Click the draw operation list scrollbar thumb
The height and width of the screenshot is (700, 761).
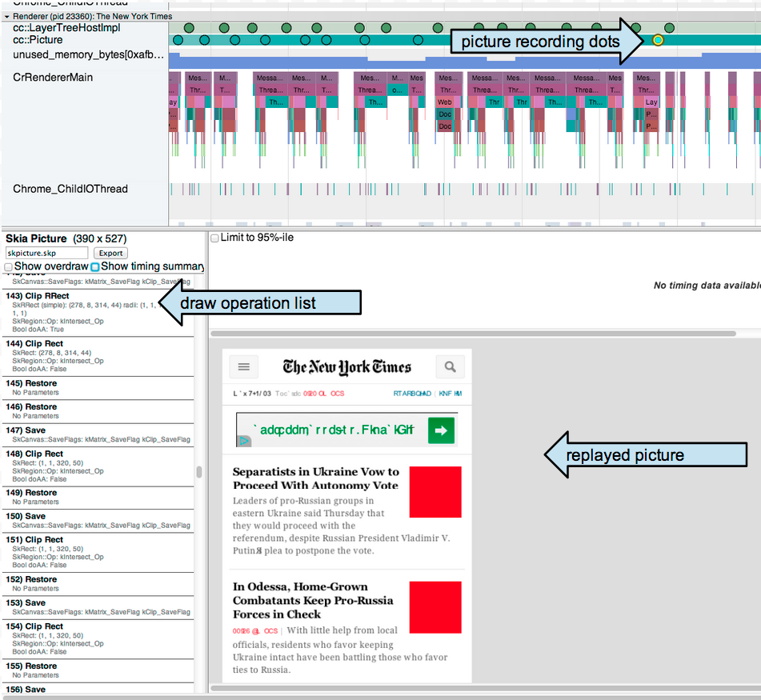pyautogui.click(x=199, y=472)
